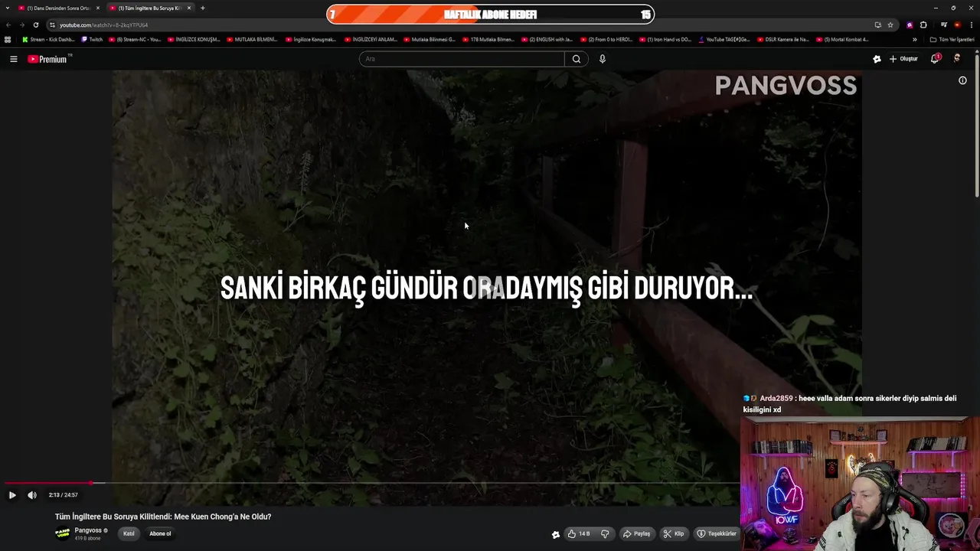Dislike the video with thumbs-down

tap(605, 533)
